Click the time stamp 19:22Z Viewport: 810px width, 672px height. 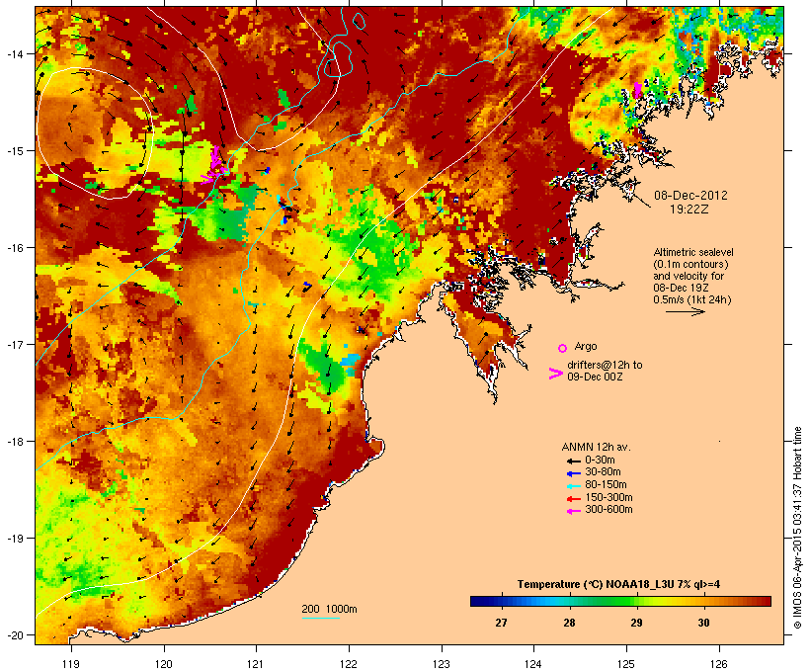689,210
